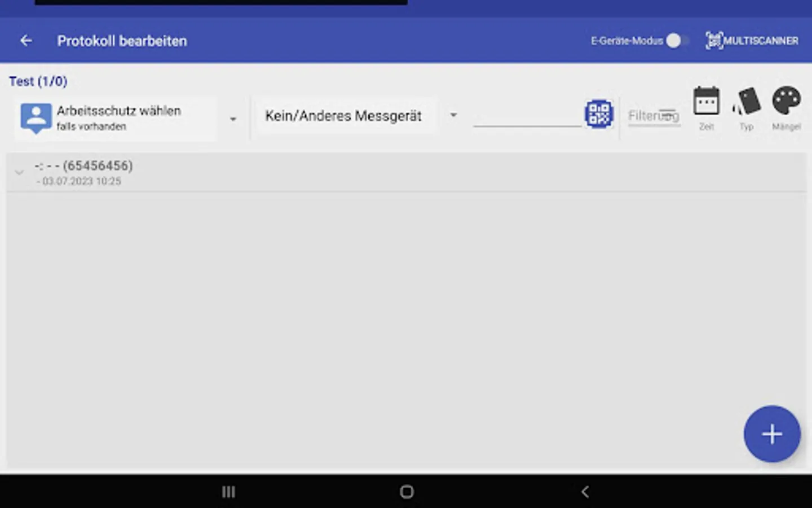Click the date 03.07.2023 10:25
The image size is (812, 508).
(x=82, y=181)
